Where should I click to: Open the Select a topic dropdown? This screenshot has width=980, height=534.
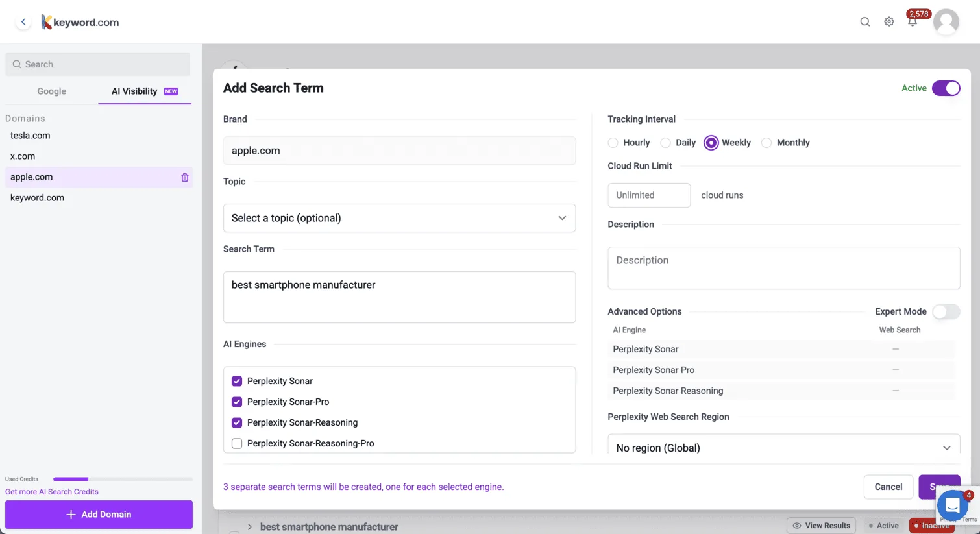coord(399,218)
